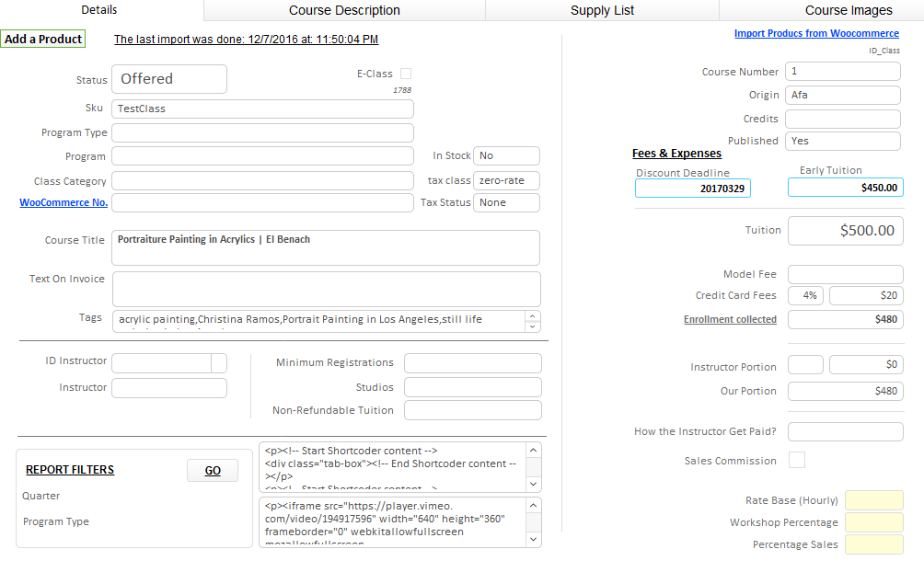Edit the Discount Deadline field
This screenshot has height=572, width=924.
[692, 188]
